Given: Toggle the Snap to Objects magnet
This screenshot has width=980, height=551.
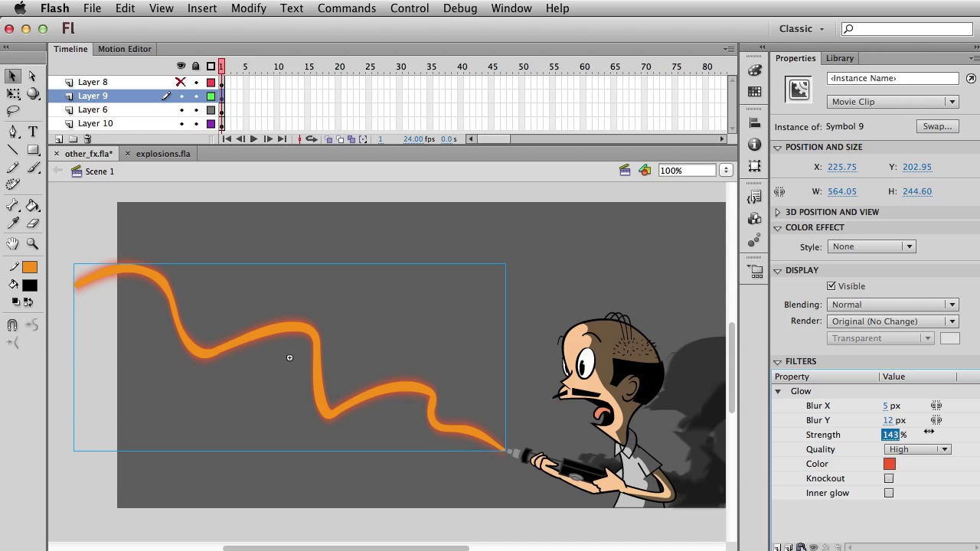Looking at the screenshot, I should click(13, 325).
